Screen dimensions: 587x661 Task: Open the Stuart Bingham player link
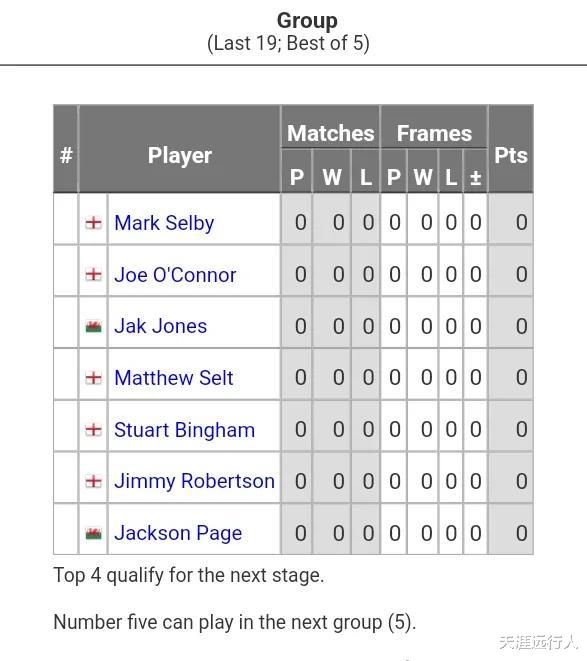click(184, 430)
